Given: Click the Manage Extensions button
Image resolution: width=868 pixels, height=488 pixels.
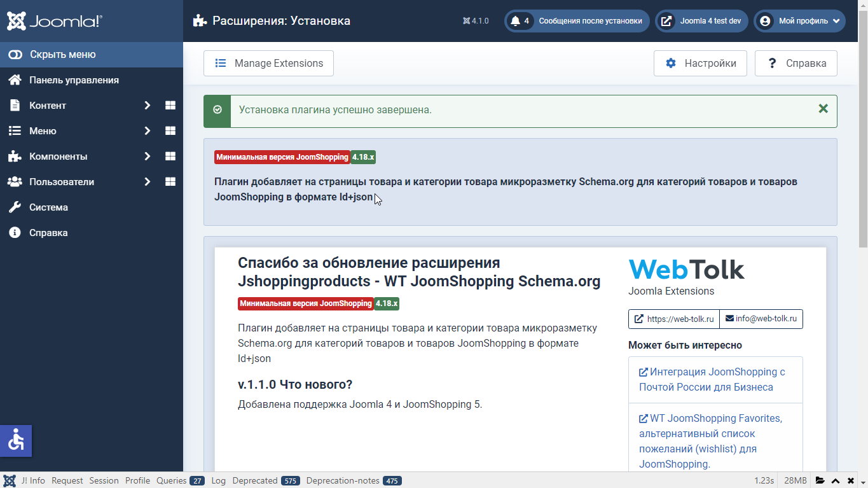Looking at the screenshot, I should coord(268,64).
